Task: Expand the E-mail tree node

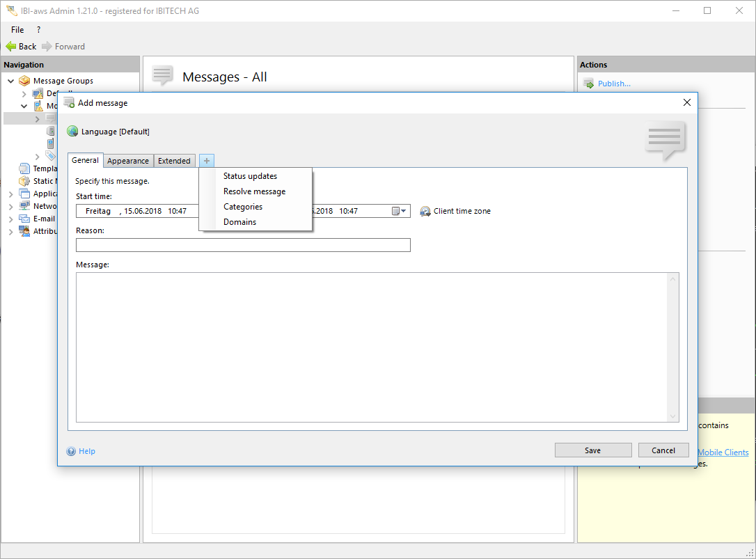Action: 11,219
